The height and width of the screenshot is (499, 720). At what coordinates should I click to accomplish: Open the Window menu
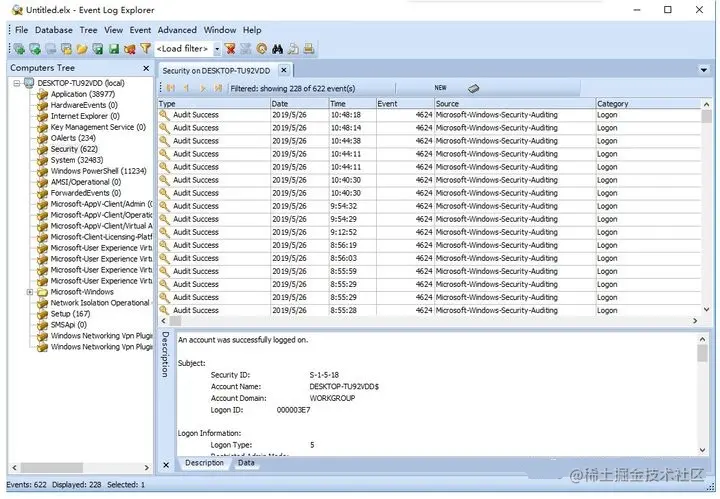point(219,30)
